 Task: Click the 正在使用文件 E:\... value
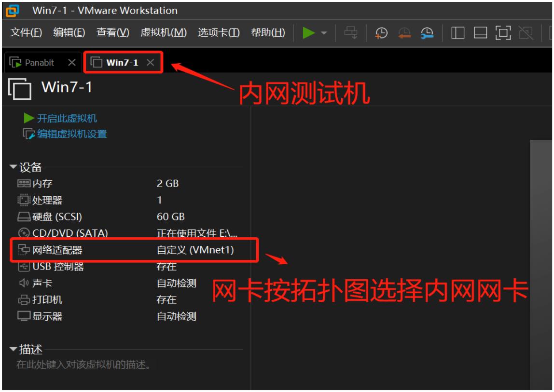pyautogui.click(x=197, y=233)
